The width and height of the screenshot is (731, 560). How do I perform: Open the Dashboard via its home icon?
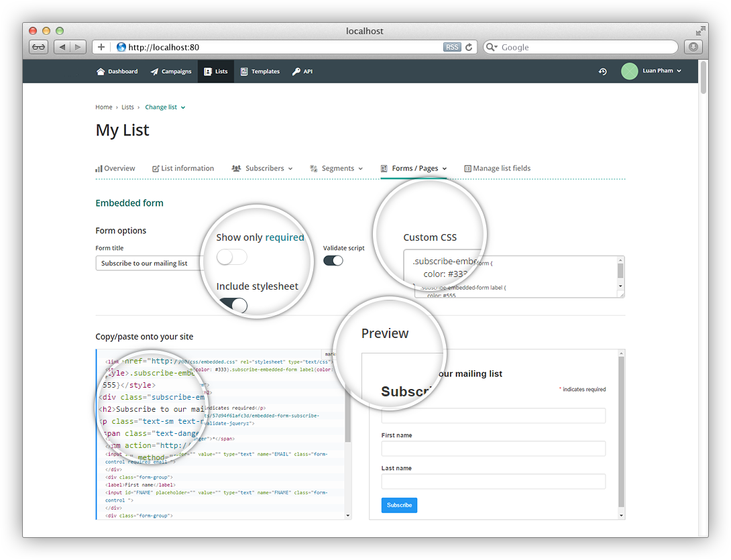(x=101, y=71)
